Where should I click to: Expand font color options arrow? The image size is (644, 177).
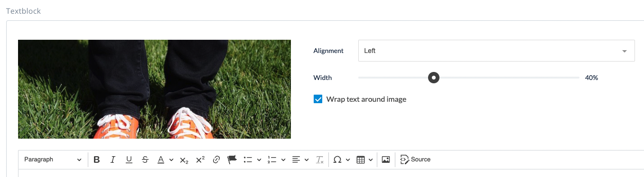click(x=171, y=159)
